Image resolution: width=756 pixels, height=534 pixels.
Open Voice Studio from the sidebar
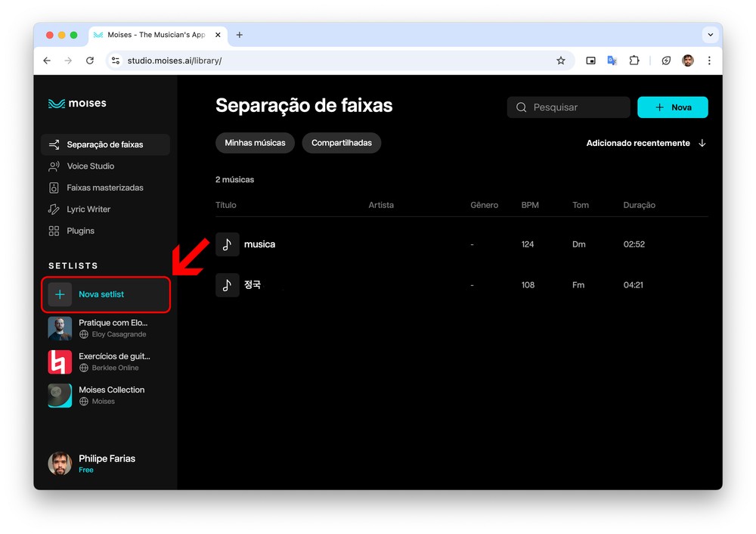90,166
